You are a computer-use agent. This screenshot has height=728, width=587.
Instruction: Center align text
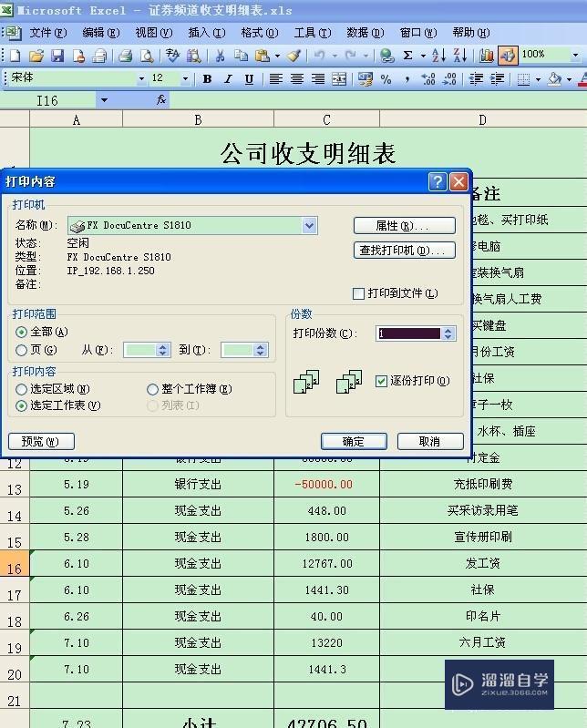(x=297, y=79)
